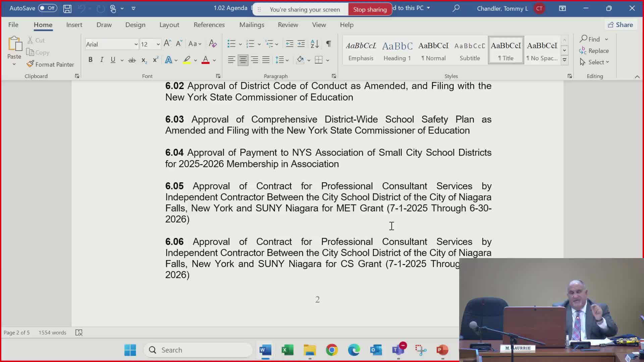Click the Bullets list icon
644x362 pixels.
231,44
